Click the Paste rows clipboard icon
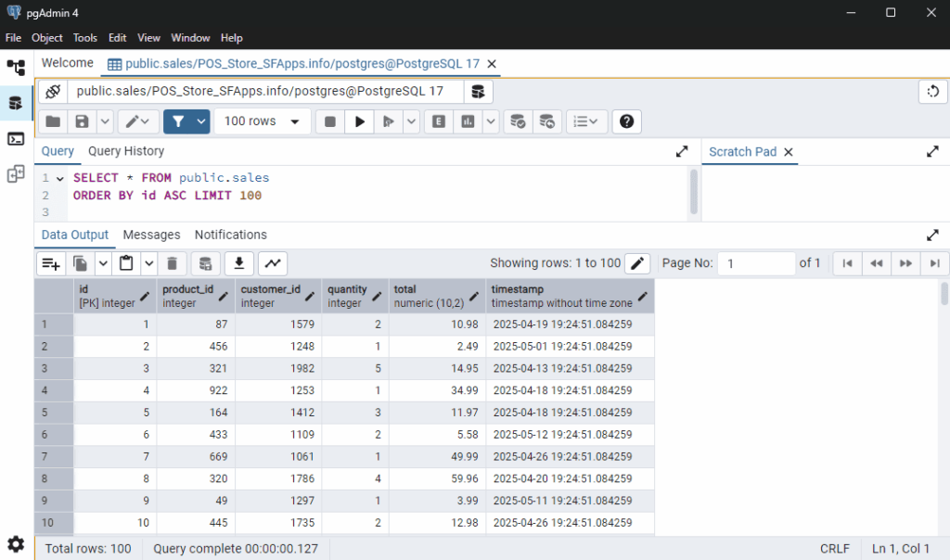This screenshot has width=950, height=560. (126, 263)
